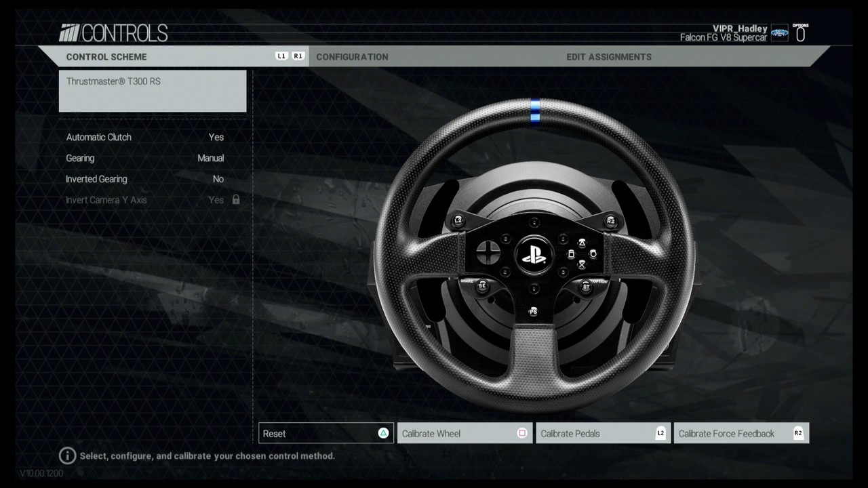Viewport: 868px width, 488px height.
Task: Change the Gearing Manual option
Action: click(x=153, y=158)
